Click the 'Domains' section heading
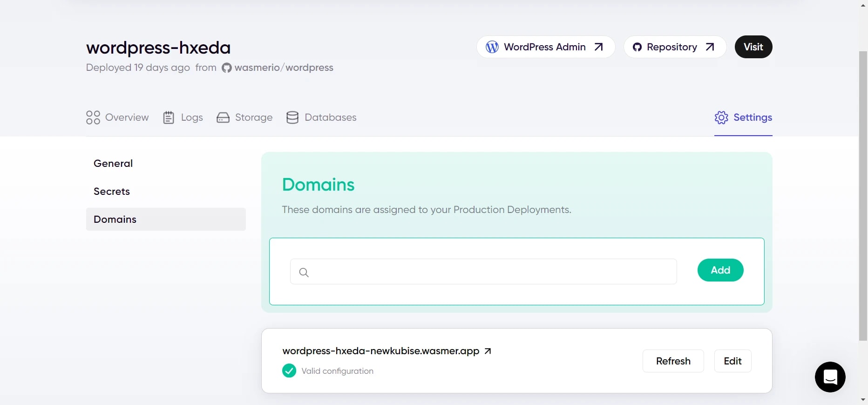This screenshot has width=868, height=405. coord(319,185)
